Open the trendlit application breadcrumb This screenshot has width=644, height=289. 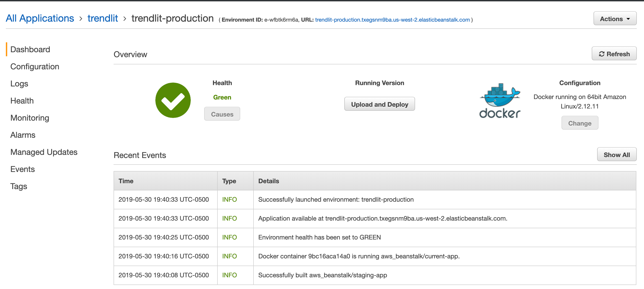pos(103,18)
